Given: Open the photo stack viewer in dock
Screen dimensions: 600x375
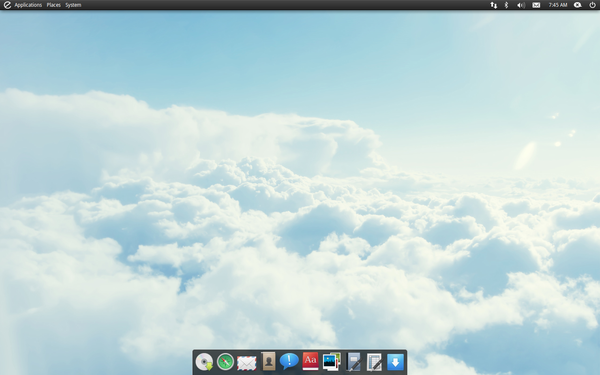Looking at the screenshot, I should tap(331, 362).
